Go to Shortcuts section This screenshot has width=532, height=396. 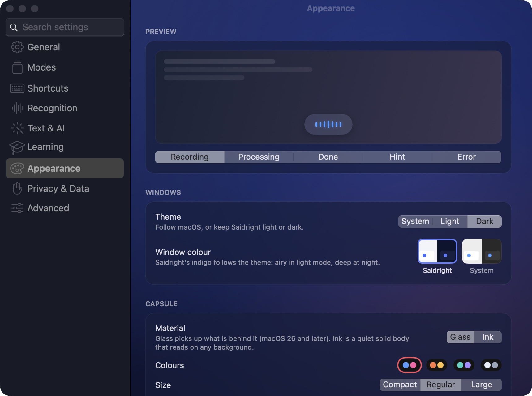[x=65, y=88]
